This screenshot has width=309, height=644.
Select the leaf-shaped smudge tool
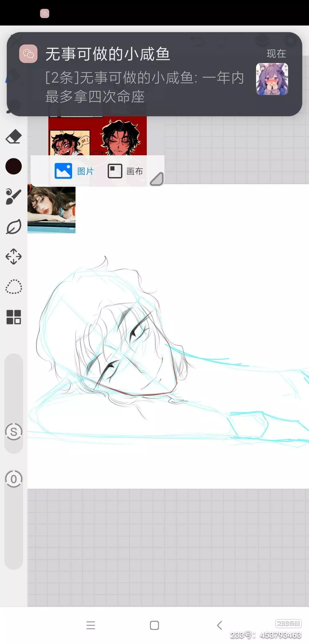click(x=13, y=227)
